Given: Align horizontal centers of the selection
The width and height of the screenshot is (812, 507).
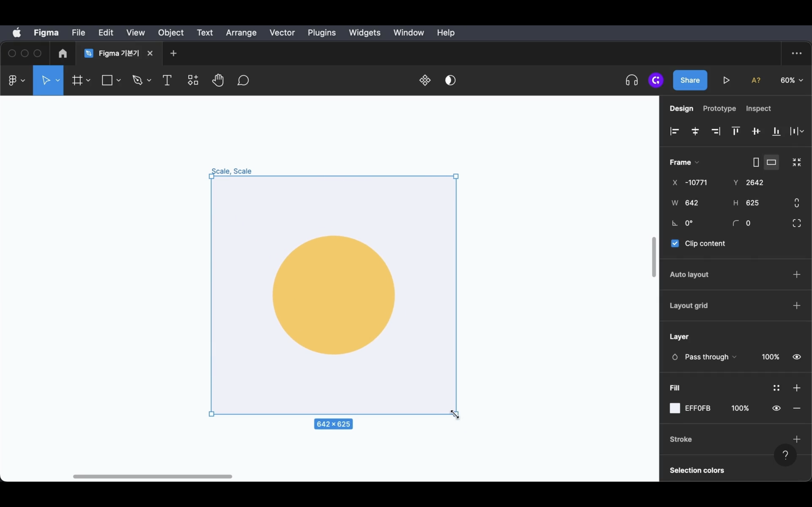Looking at the screenshot, I should [x=695, y=132].
